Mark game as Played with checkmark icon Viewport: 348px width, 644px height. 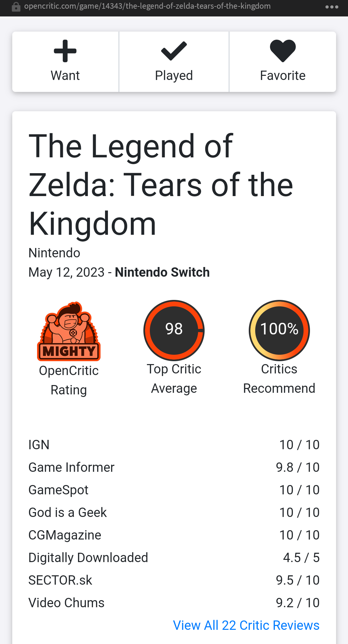tap(174, 51)
